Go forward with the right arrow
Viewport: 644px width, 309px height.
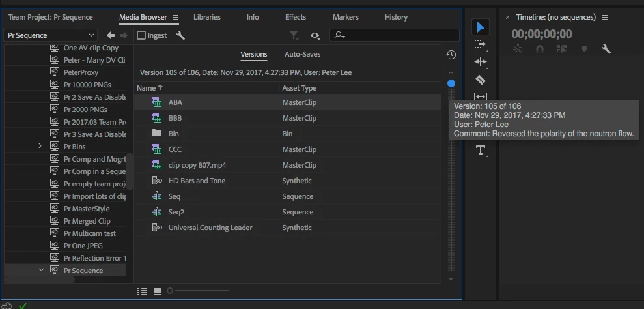(x=123, y=35)
